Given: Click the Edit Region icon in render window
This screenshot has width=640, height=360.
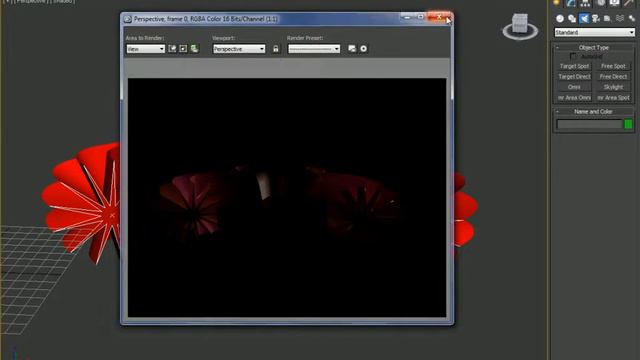Looking at the screenshot, I should (172, 49).
